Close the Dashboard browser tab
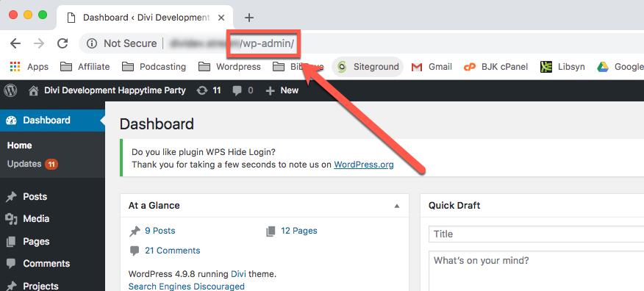Screen dimensions: 644x291 [x=221, y=18]
